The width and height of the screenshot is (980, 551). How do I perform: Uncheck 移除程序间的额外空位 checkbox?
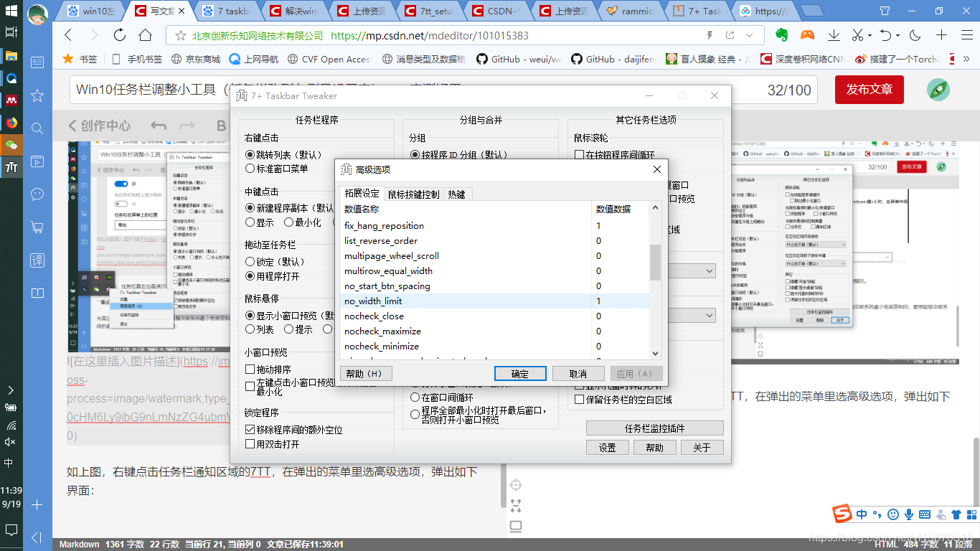pyautogui.click(x=294, y=430)
